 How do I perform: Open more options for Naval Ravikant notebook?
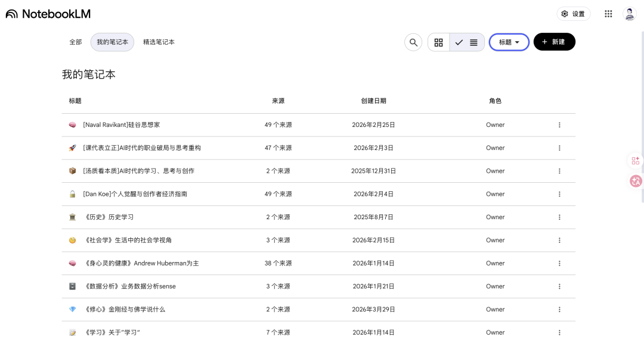coord(559,124)
